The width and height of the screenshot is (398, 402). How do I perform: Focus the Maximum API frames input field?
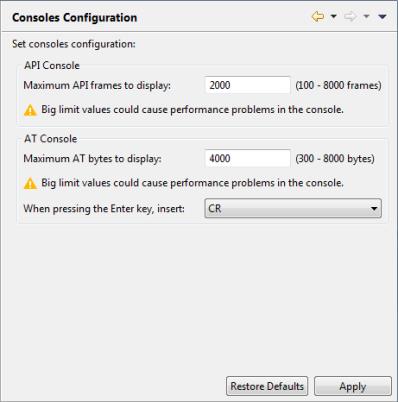[248, 85]
